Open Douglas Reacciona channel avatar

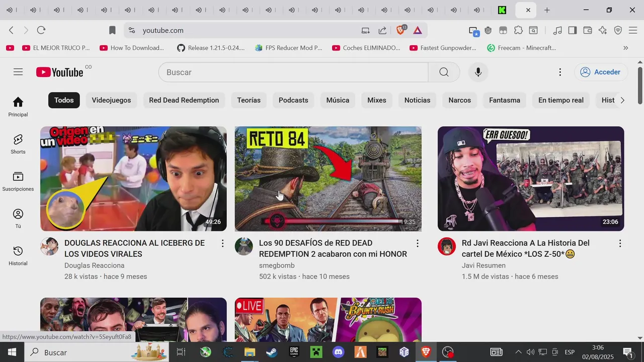point(49,246)
